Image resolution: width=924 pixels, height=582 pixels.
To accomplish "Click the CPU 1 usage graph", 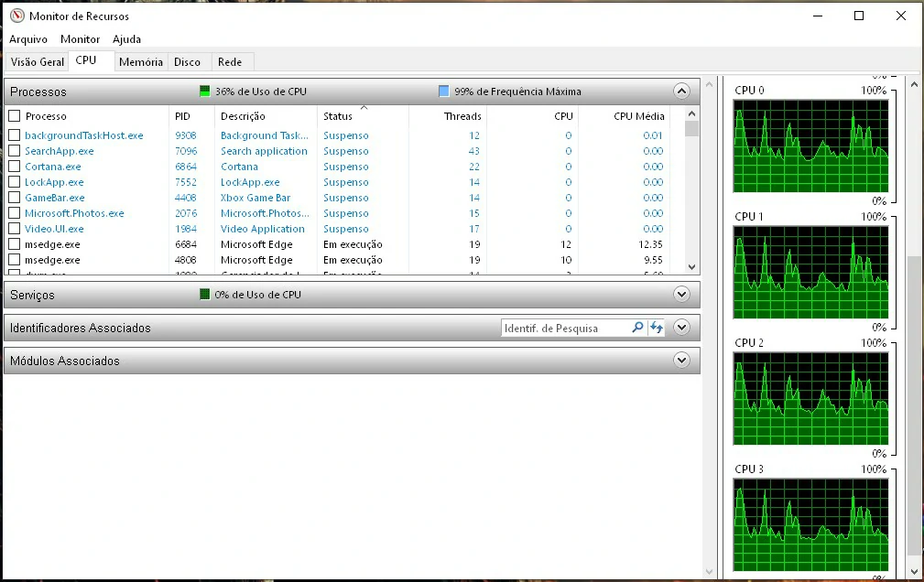I will [x=810, y=272].
